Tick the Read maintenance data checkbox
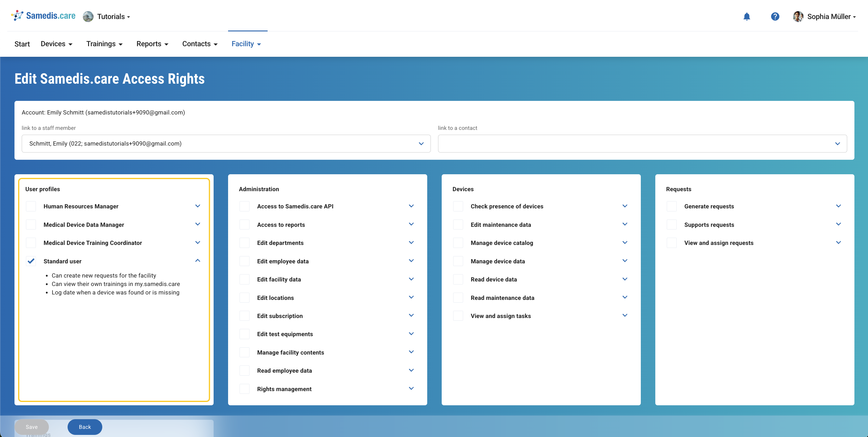The height and width of the screenshot is (437, 868). pyautogui.click(x=458, y=298)
